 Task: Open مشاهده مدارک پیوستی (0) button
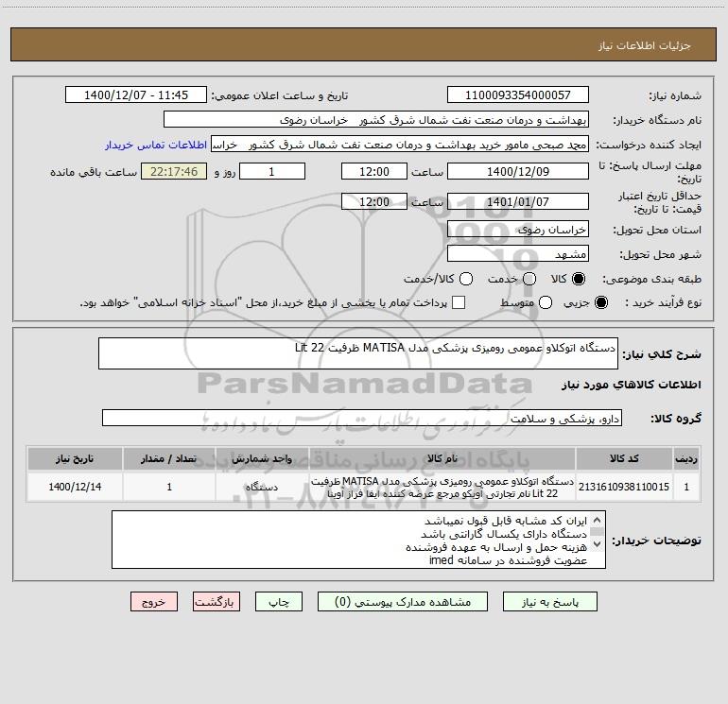coord(403,602)
